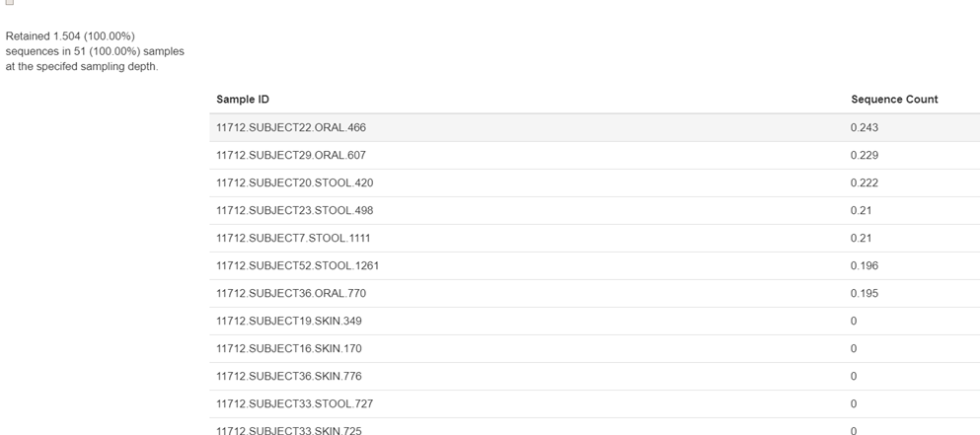Click the 0.196 sequence count value
This screenshot has width=980, height=435.
point(864,265)
